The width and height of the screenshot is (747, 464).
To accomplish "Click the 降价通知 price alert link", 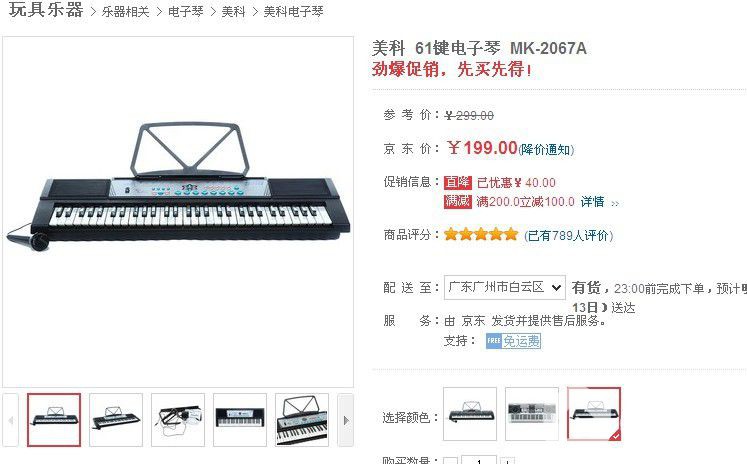I will [x=546, y=150].
